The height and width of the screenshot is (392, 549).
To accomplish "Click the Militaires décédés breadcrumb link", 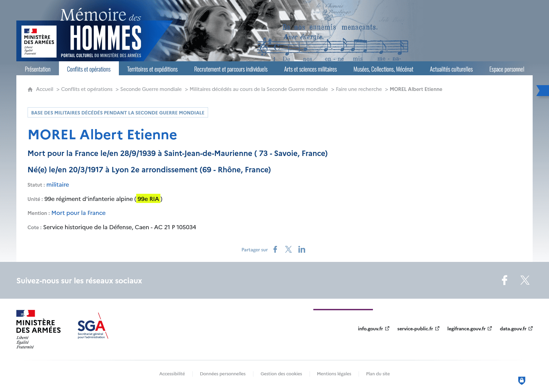I will coord(259,89).
